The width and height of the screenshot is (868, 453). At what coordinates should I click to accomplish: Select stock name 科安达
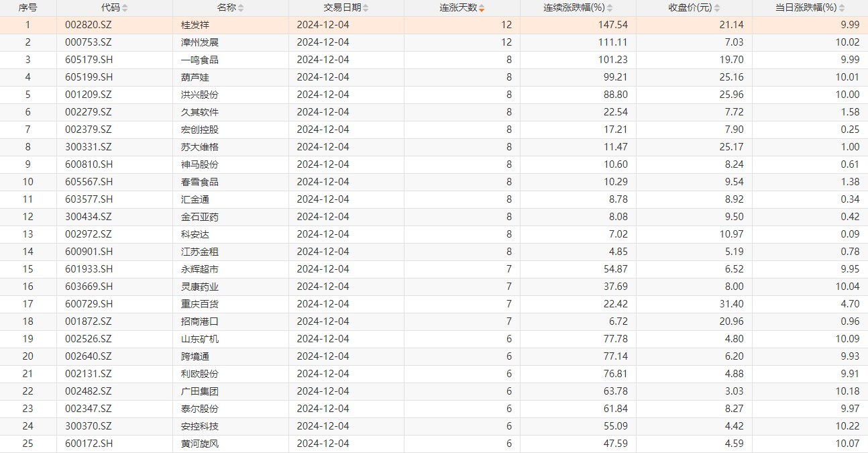[x=195, y=234]
